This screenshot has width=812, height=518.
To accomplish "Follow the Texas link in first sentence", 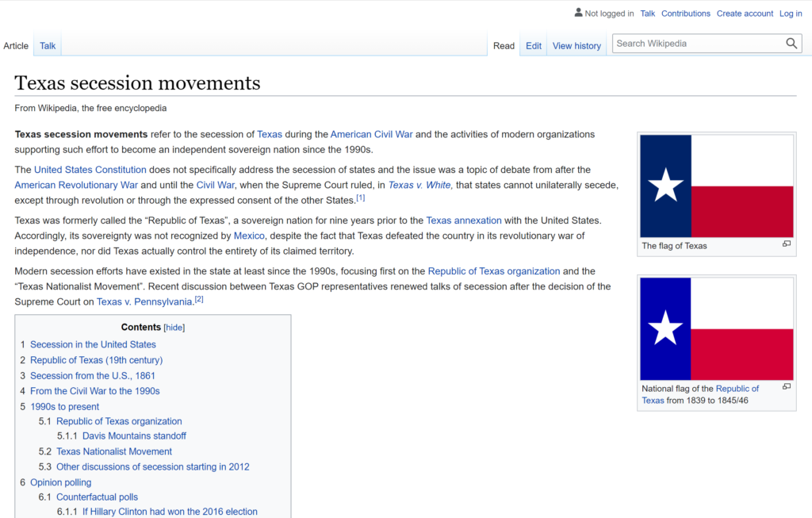I will click(270, 134).
